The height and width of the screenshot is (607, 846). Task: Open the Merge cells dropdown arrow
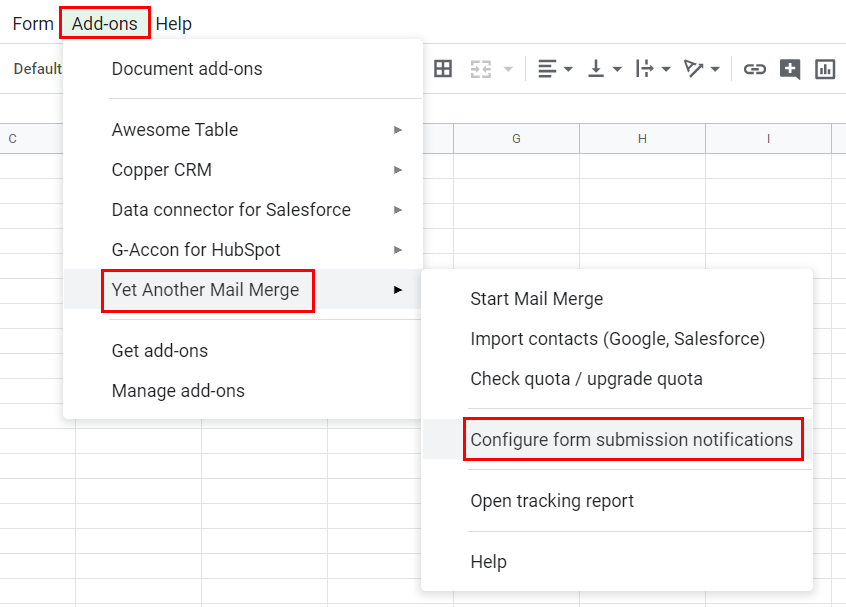pos(508,69)
